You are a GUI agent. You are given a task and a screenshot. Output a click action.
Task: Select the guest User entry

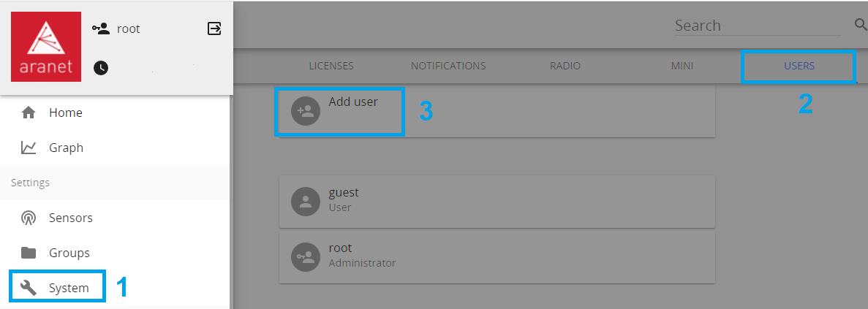click(x=497, y=202)
